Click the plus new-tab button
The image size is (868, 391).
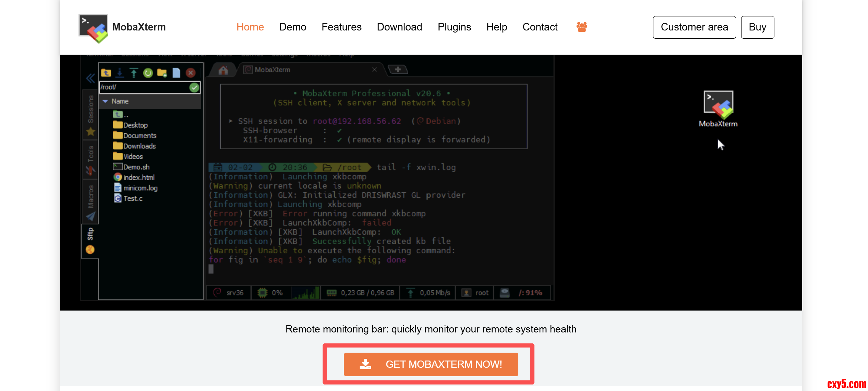tap(398, 70)
